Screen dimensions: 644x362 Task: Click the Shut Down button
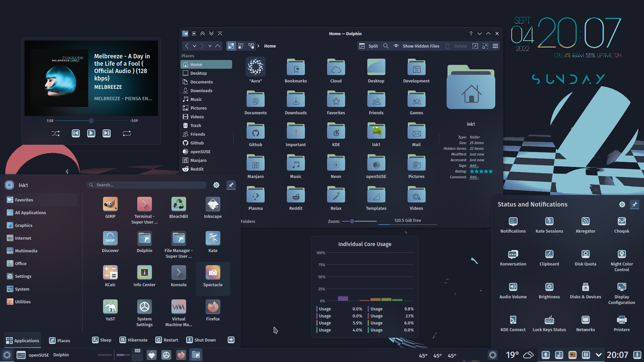click(201, 340)
